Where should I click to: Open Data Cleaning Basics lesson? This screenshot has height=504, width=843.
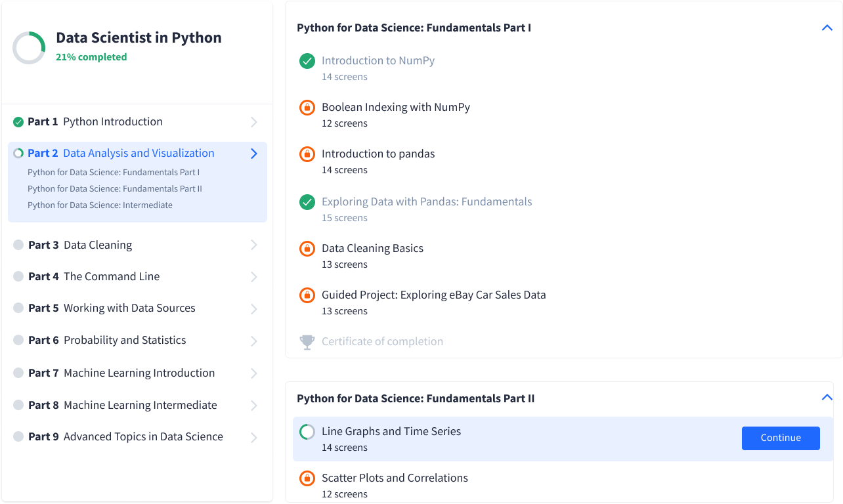372,249
